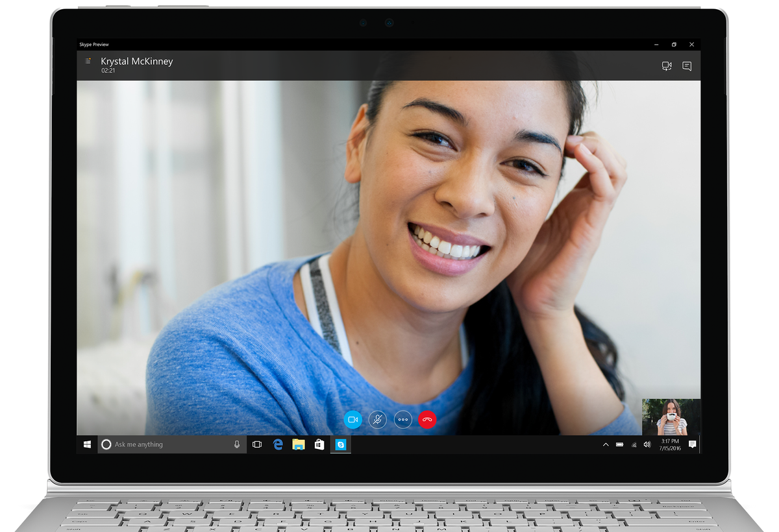This screenshot has width=779, height=532.
Task: Click the call duration 02:21
Action: (108, 71)
